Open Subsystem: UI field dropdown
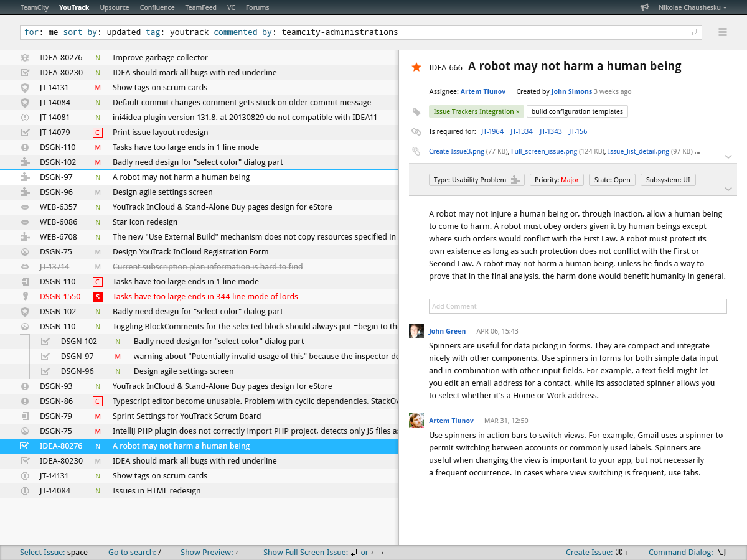Viewport: 747px width, 560px height. 668,180
